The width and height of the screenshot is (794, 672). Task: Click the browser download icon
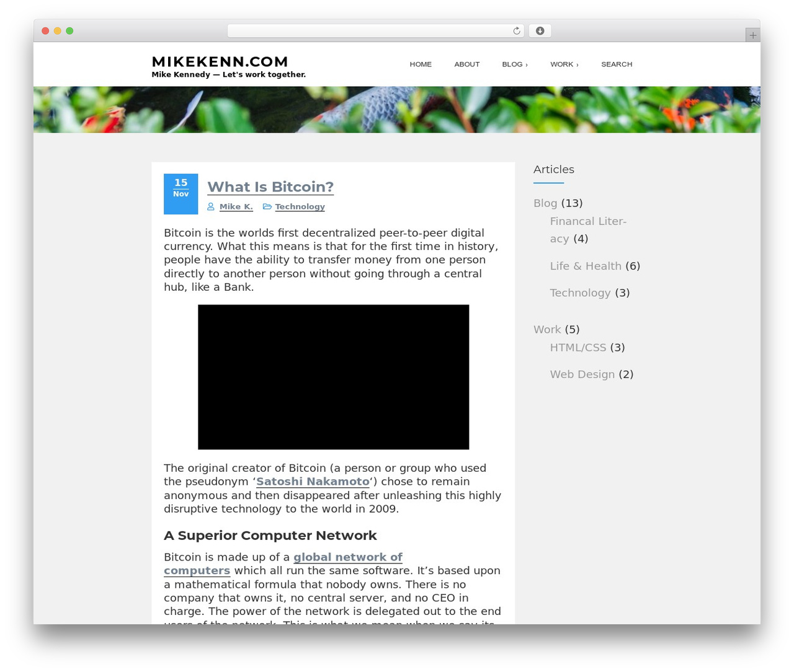click(x=540, y=31)
